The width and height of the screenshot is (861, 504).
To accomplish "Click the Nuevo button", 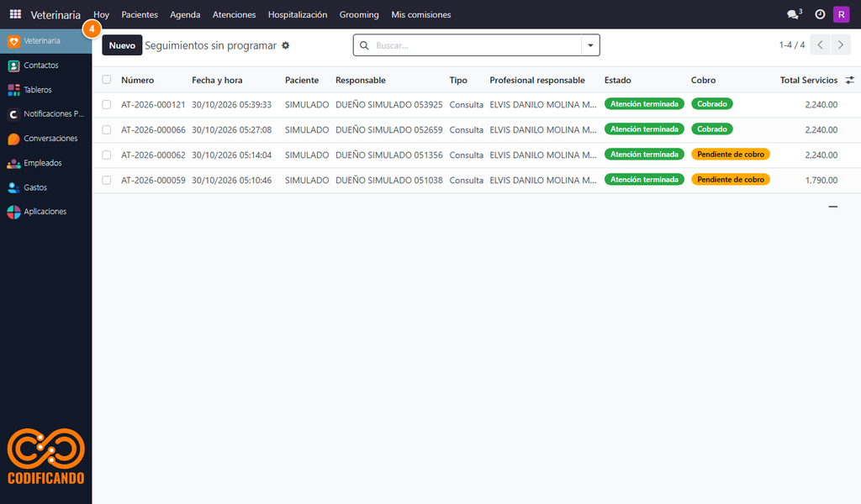I will (x=122, y=45).
